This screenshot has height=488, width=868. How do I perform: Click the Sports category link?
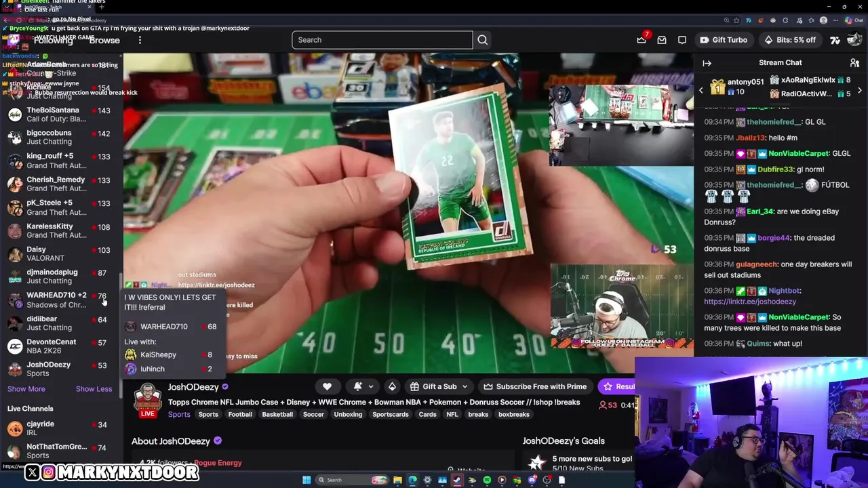tap(179, 414)
